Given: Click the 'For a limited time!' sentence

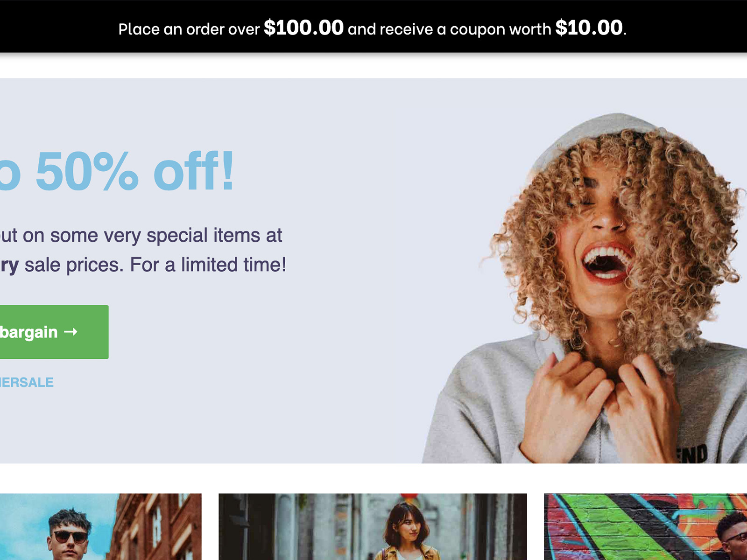Looking at the screenshot, I should point(208,265).
